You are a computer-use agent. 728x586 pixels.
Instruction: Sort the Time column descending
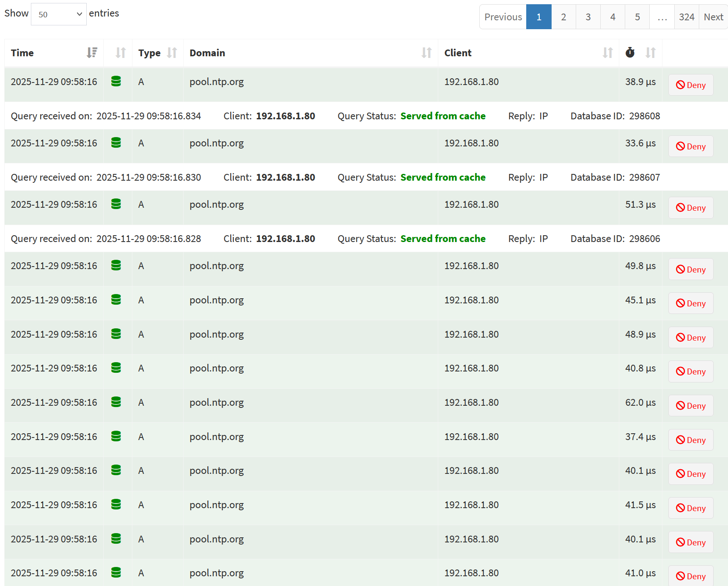click(x=92, y=52)
